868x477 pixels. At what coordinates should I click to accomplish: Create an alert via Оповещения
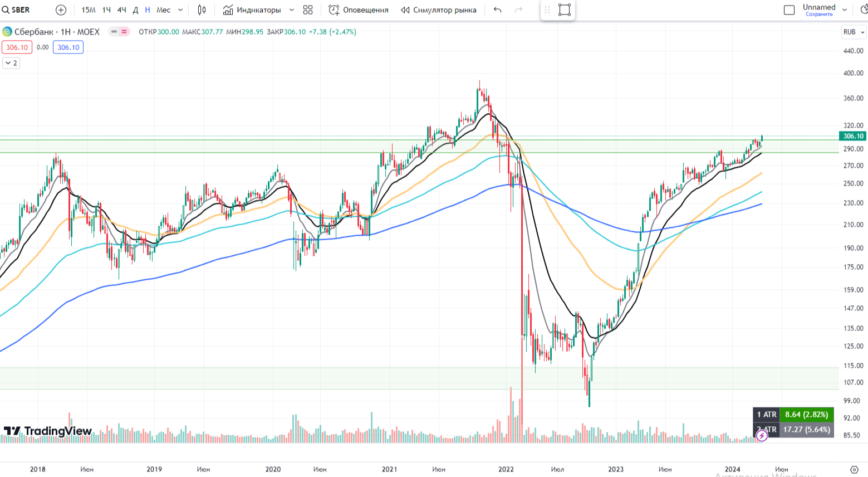tap(359, 10)
